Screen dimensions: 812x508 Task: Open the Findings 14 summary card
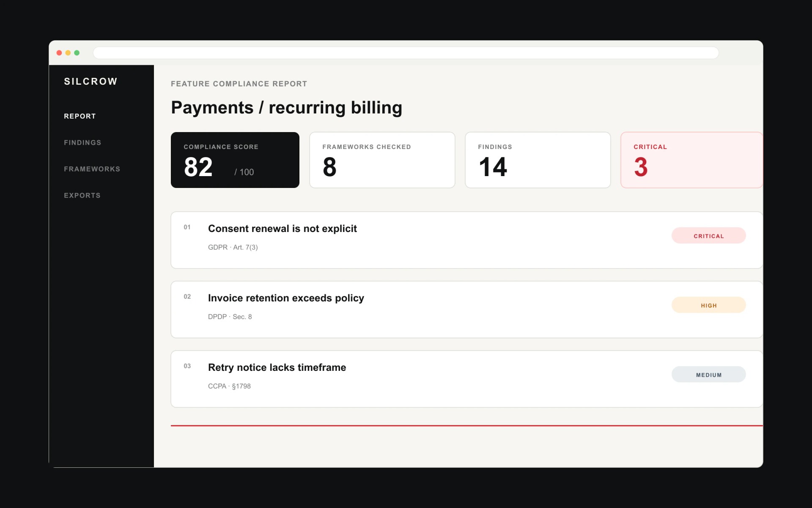[538, 160]
